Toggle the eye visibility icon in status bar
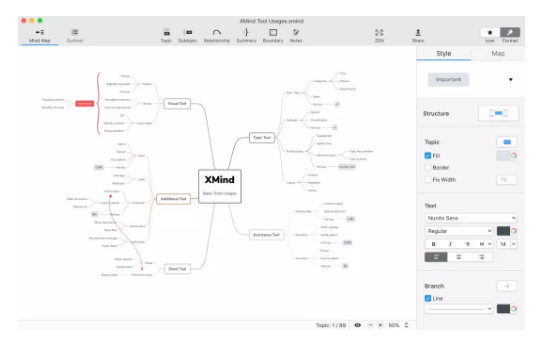The image size is (548, 360). click(358, 325)
